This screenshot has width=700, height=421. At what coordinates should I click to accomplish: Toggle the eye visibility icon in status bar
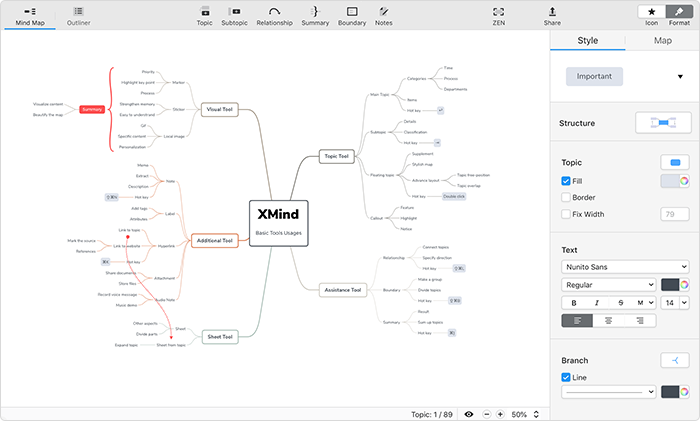[469, 414]
